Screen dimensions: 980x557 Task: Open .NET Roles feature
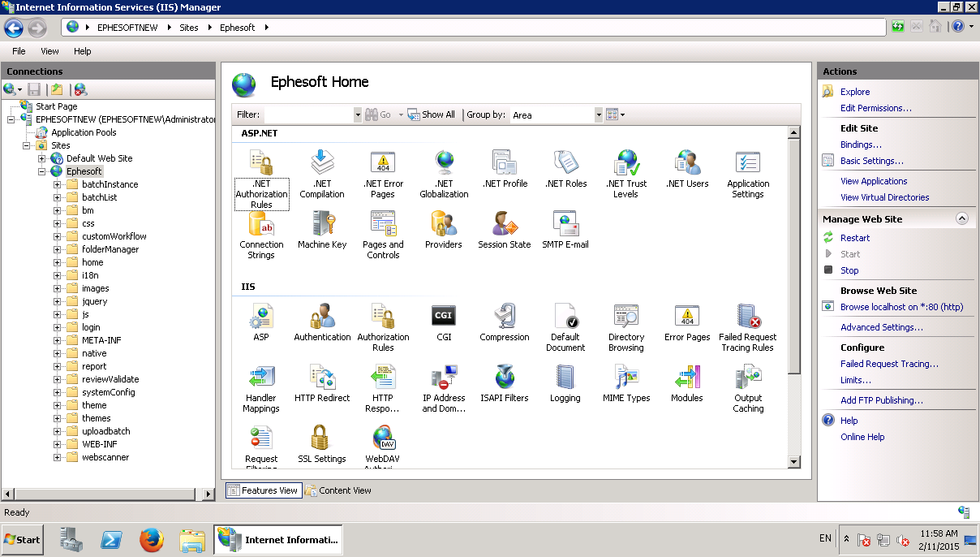565,169
